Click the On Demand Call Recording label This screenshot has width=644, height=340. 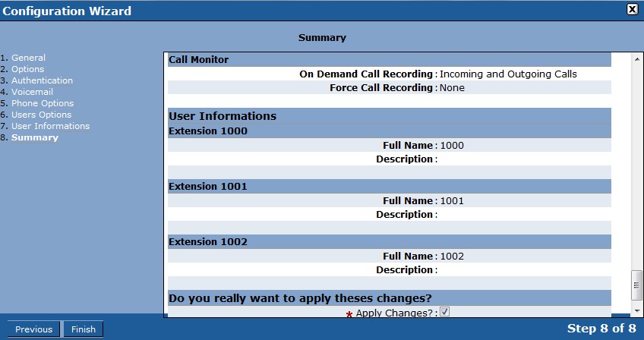pyautogui.click(x=366, y=74)
